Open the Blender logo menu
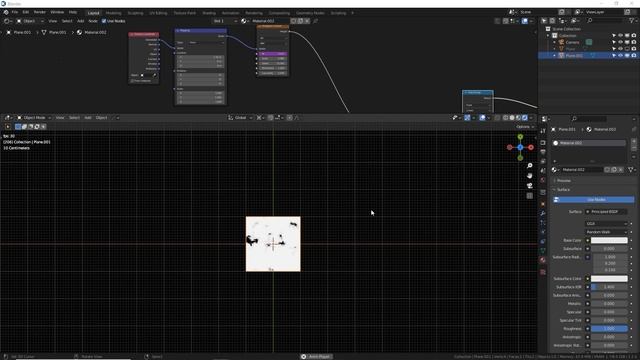The height and width of the screenshot is (360, 640). click(x=6, y=12)
